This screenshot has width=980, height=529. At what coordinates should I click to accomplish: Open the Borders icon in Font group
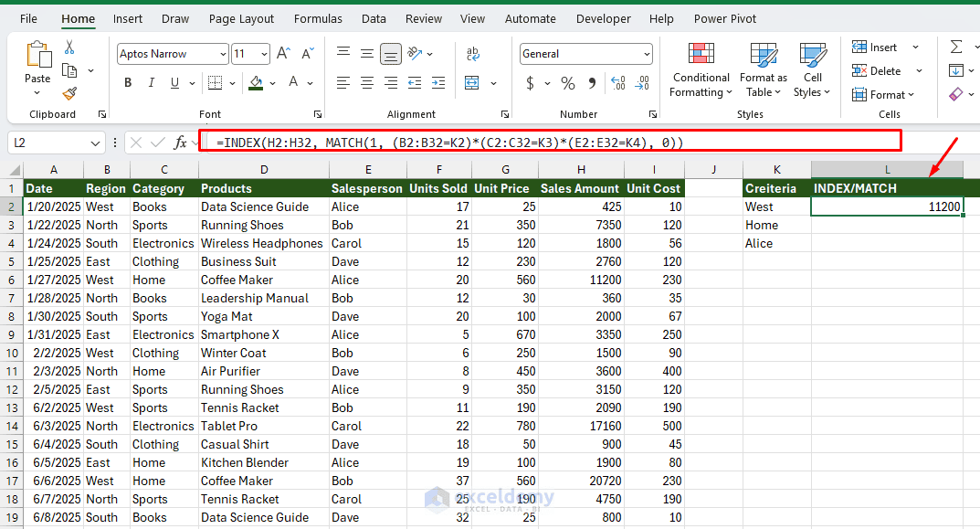[215, 82]
